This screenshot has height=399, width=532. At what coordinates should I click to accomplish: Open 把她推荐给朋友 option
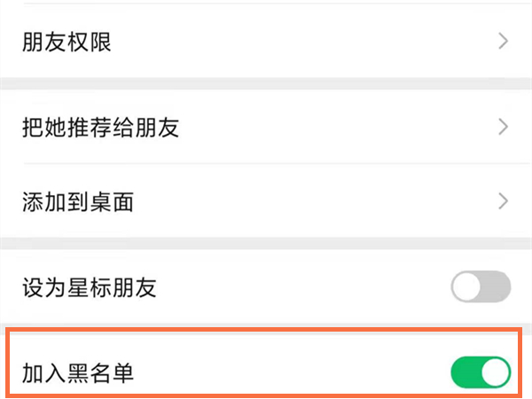pos(100,127)
